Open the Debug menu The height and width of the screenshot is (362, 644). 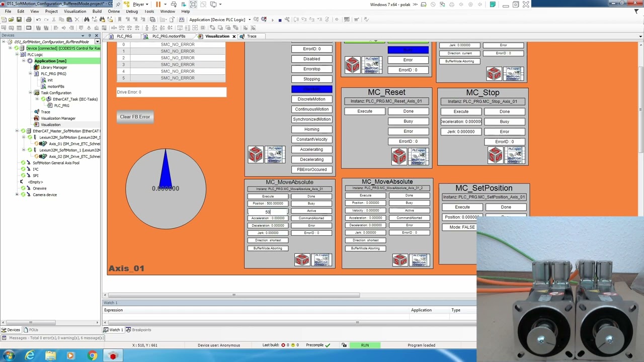pos(132,11)
